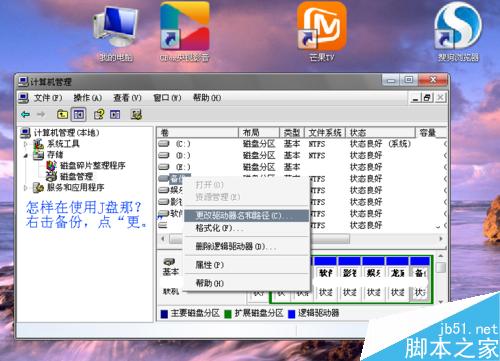Screen dimensions: 500x361
Task: Click the Back arrow in the toolbar
Action: (26, 115)
